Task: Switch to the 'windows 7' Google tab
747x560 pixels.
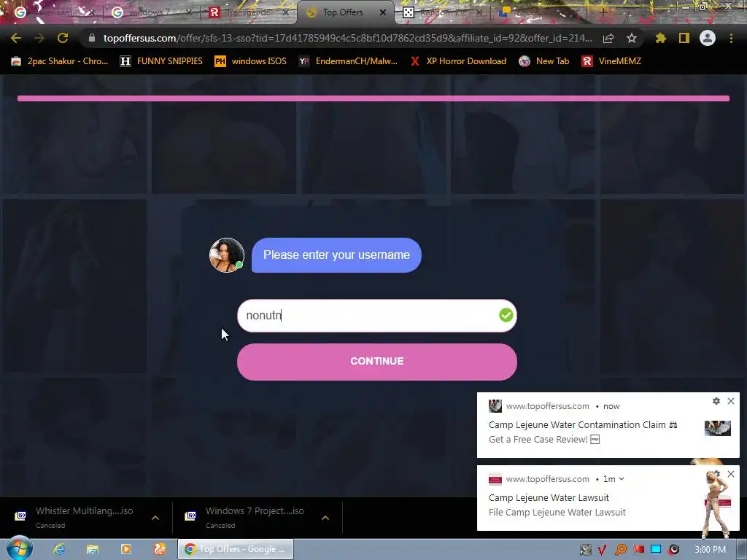Action: (x=150, y=12)
